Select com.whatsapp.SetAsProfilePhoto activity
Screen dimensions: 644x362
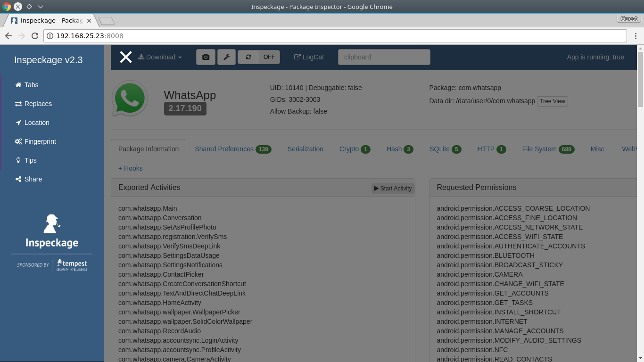pyautogui.click(x=167, y=227)
